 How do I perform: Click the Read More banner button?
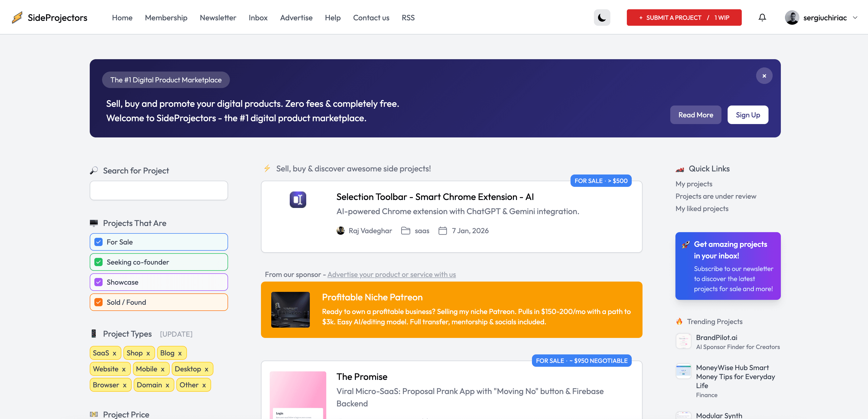[695, 115]
